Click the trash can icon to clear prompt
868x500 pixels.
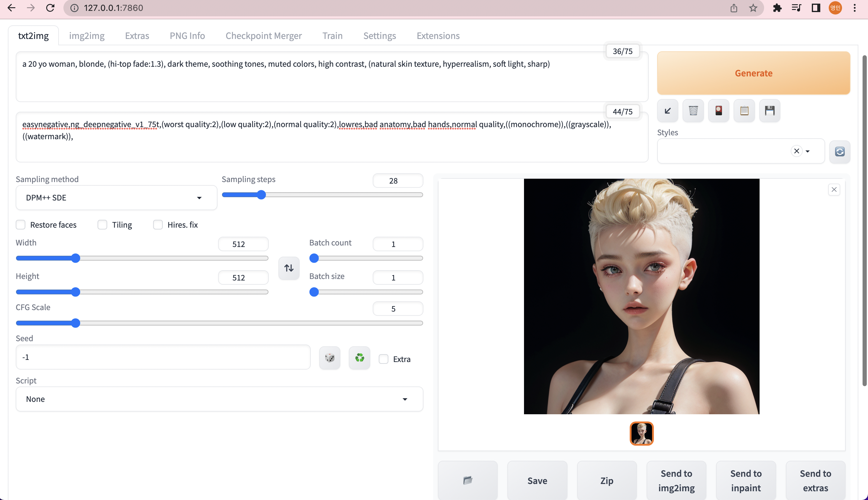click(693, 111)
